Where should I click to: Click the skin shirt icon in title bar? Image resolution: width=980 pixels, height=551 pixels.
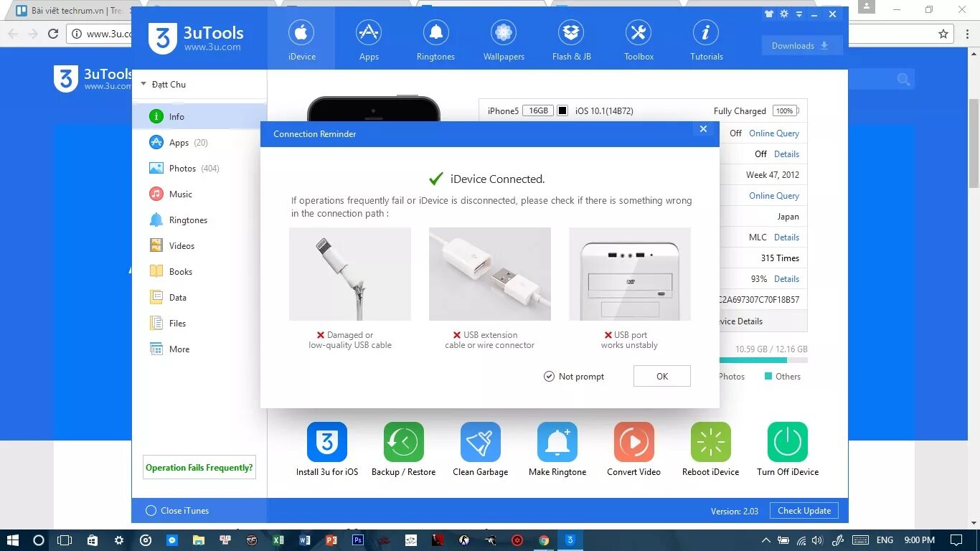point(769,14)
